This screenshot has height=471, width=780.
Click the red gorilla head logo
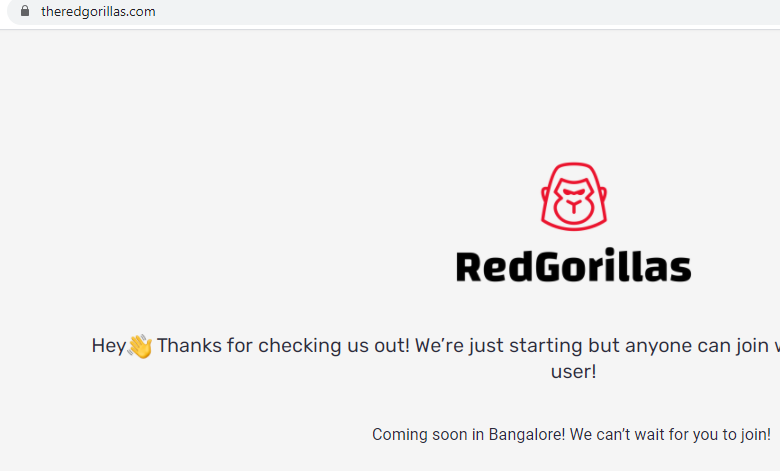click(x=574, y=196)
